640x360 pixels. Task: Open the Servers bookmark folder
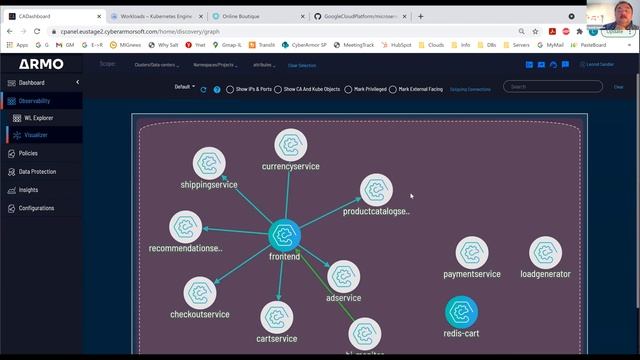pyautogui.click(x=516, y=45)
